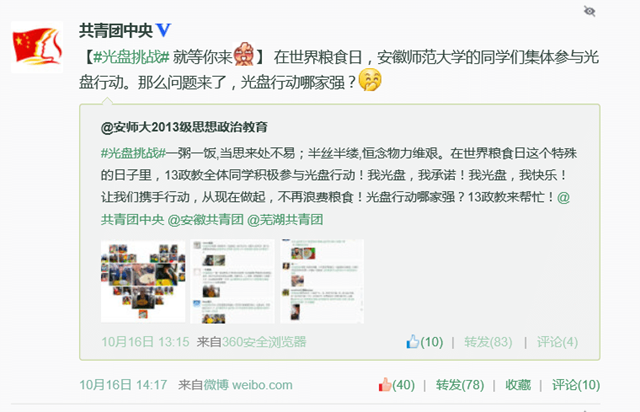Screen dimensions: 640x412
Task: Open the #光盘挑战# hashtag in main post
Action: (131, 57)
